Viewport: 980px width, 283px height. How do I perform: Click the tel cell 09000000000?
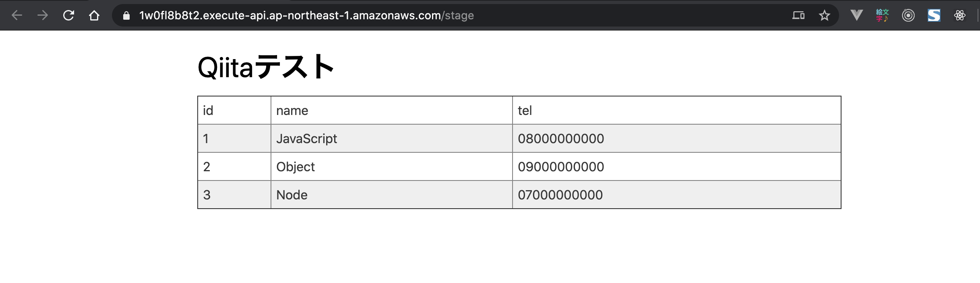click(x=676, y=166)
